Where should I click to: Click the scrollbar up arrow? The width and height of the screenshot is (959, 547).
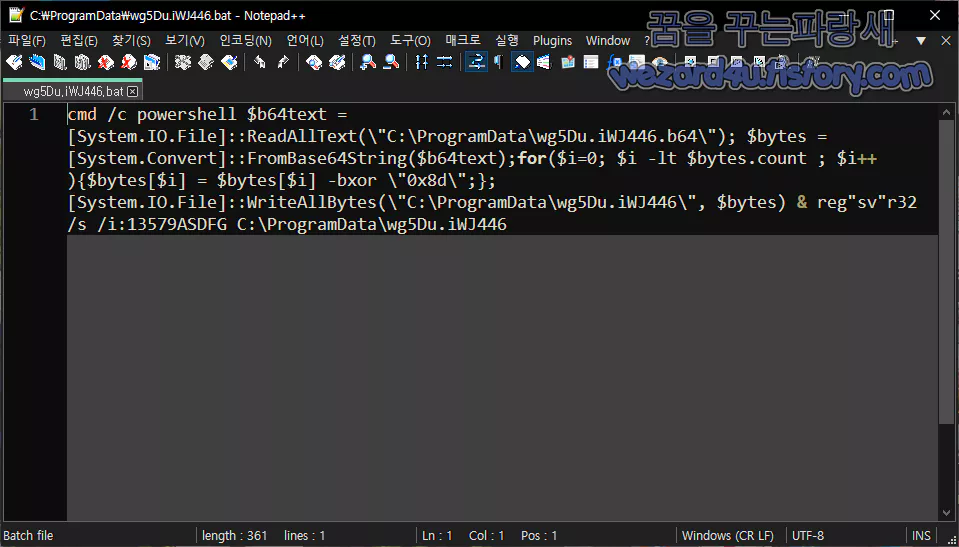click(946, 111)
